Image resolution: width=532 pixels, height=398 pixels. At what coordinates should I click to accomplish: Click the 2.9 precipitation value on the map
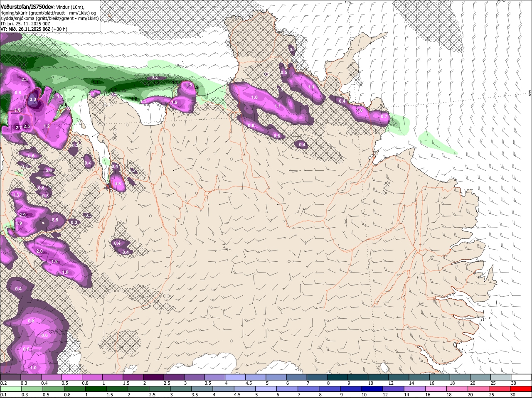coord(22,215)
